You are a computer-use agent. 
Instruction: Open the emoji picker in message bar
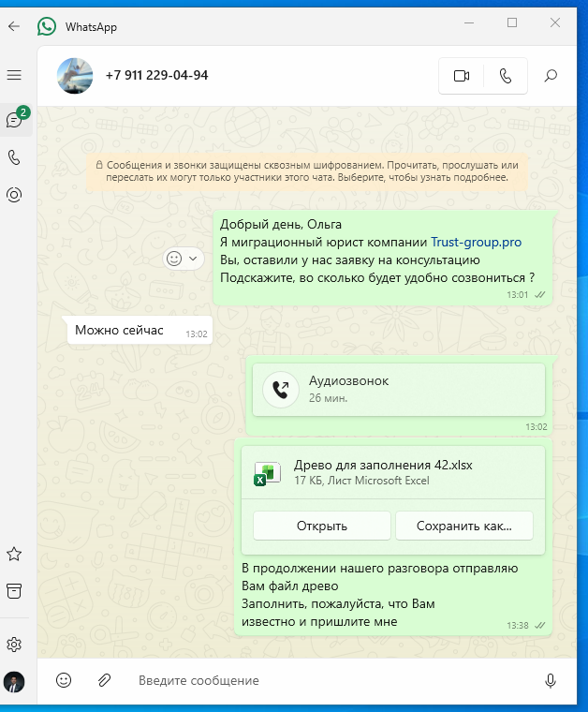tap(64, 680)
